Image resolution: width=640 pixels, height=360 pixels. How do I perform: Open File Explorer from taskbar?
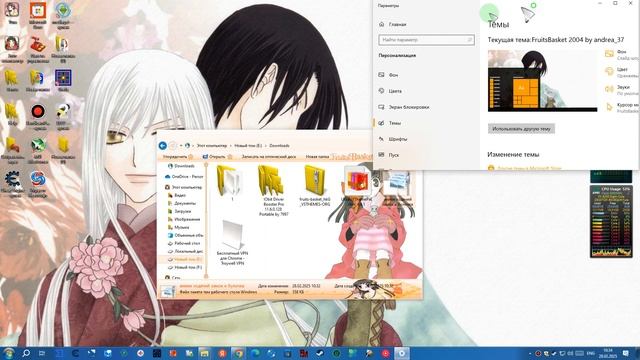[205, 353]
